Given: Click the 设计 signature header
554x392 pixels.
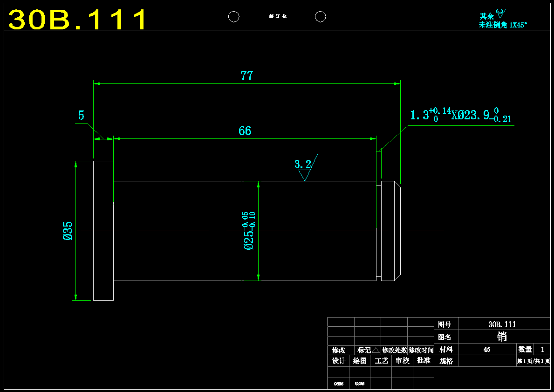Looking at the screenshot, I should pos(338,361).
